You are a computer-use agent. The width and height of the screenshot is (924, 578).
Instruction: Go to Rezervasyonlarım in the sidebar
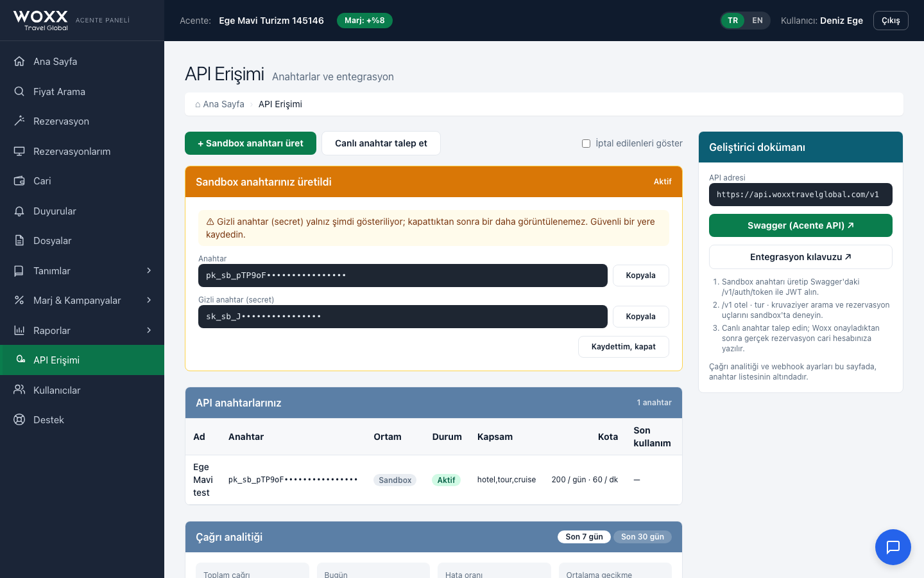pyautogui.click(x=82, y=151)
